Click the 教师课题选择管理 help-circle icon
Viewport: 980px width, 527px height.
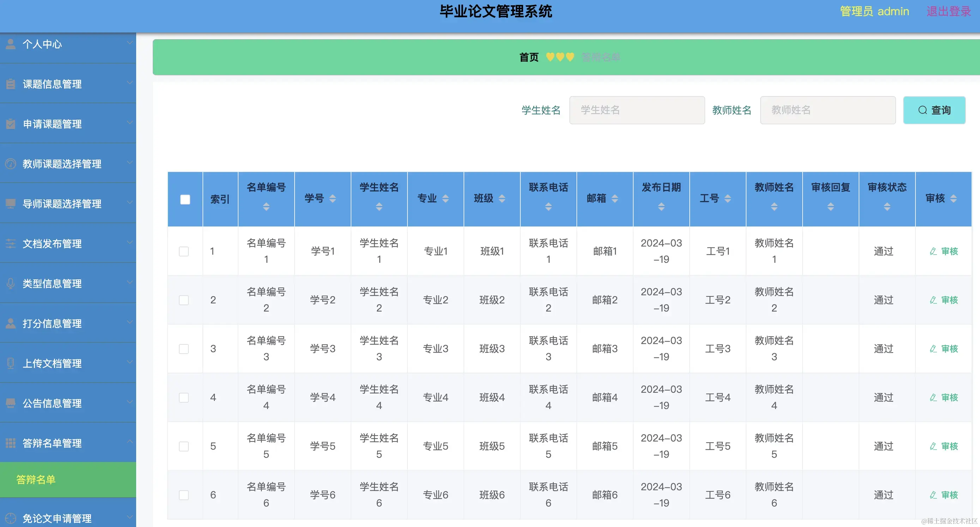click(x=10, y=164)
